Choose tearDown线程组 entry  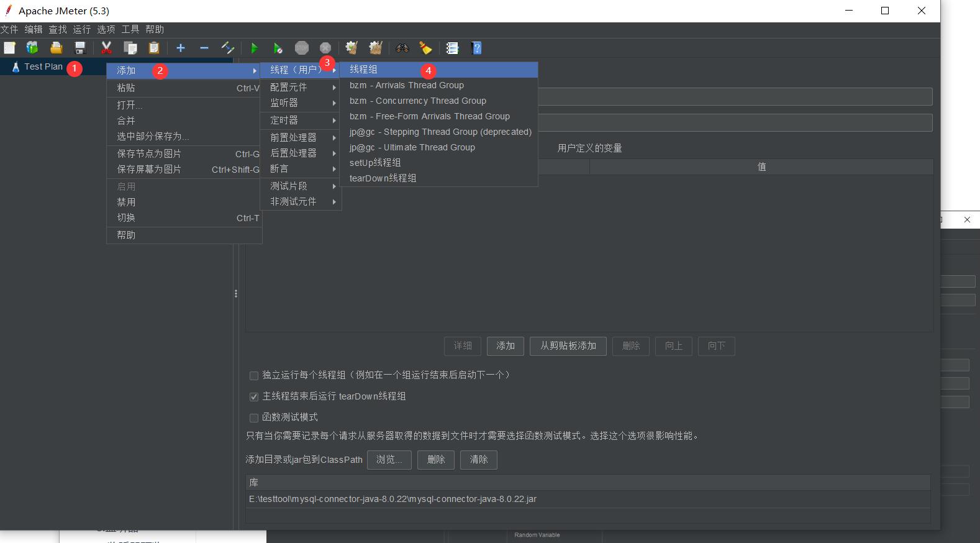coord(438,178)
